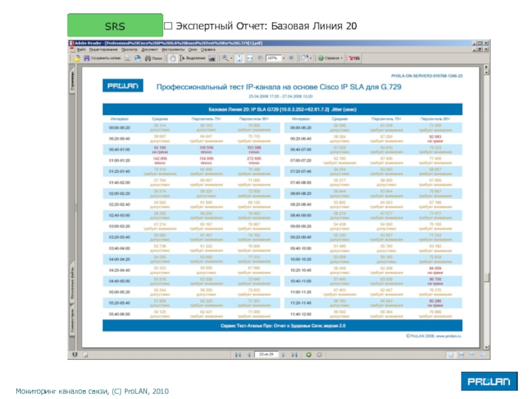The height and width of the screenshot is (399, 532).
Task: Open the Инструменты menu
Action: (x=173, y=49)
